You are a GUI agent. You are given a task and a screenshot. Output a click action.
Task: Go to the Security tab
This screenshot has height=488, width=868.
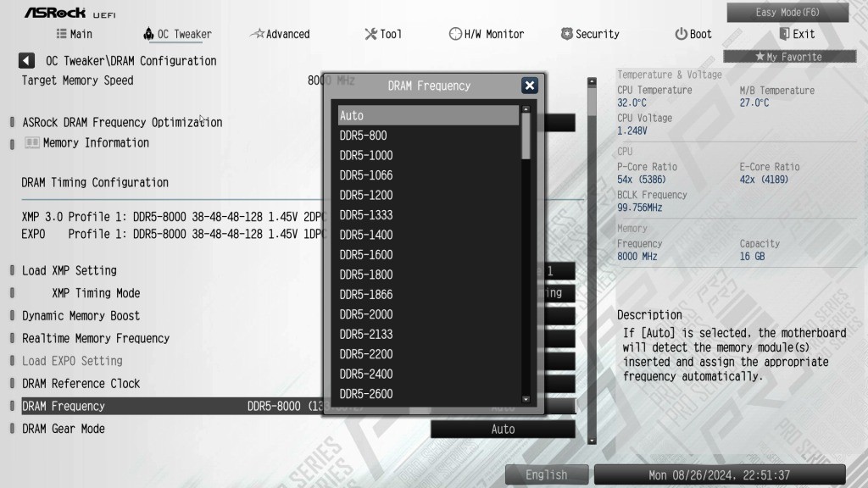(590, 34)
